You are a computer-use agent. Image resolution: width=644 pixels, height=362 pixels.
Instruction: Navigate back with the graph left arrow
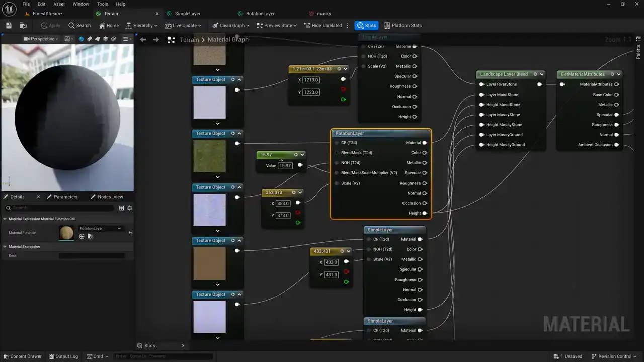point(143,39)
